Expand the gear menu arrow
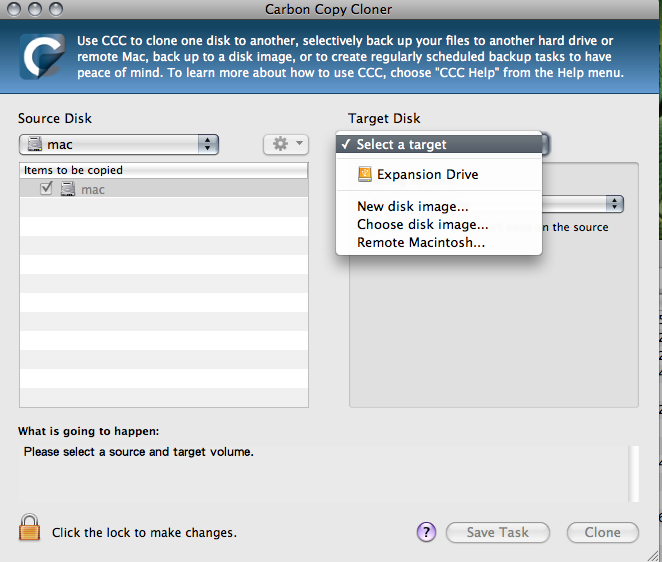The height and width of the screenshot is (562, 662). tap(299, 143)
